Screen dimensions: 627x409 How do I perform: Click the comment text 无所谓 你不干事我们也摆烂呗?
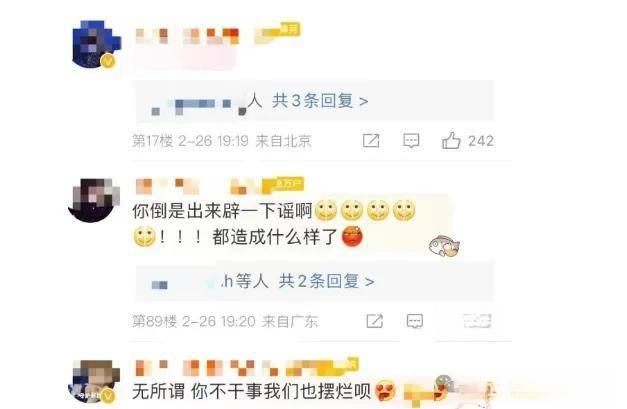pyautogui.click(x=252, y=391)
